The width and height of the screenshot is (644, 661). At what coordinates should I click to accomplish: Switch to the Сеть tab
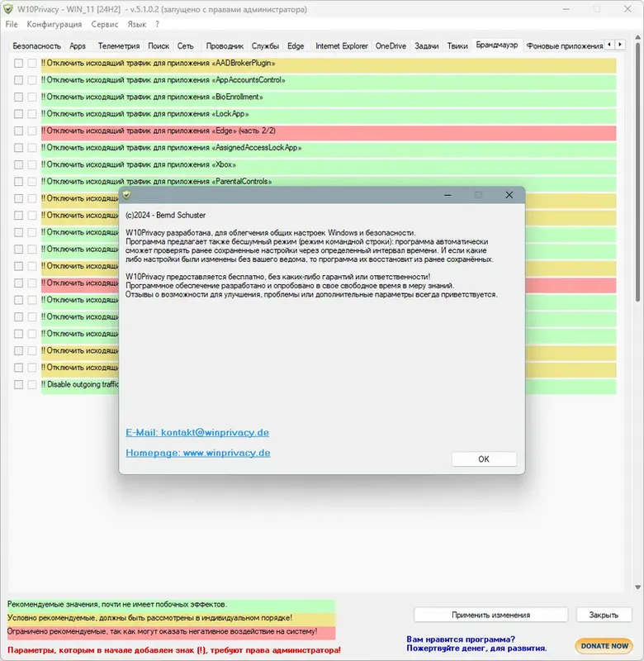click(185, 46)
